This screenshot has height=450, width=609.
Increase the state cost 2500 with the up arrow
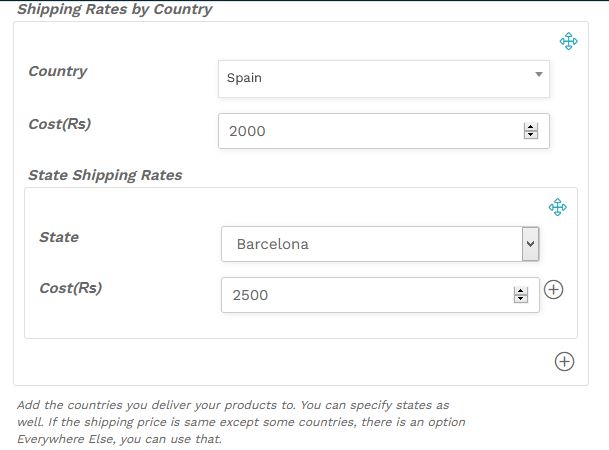pyautogui.click(x=520, y=291)
